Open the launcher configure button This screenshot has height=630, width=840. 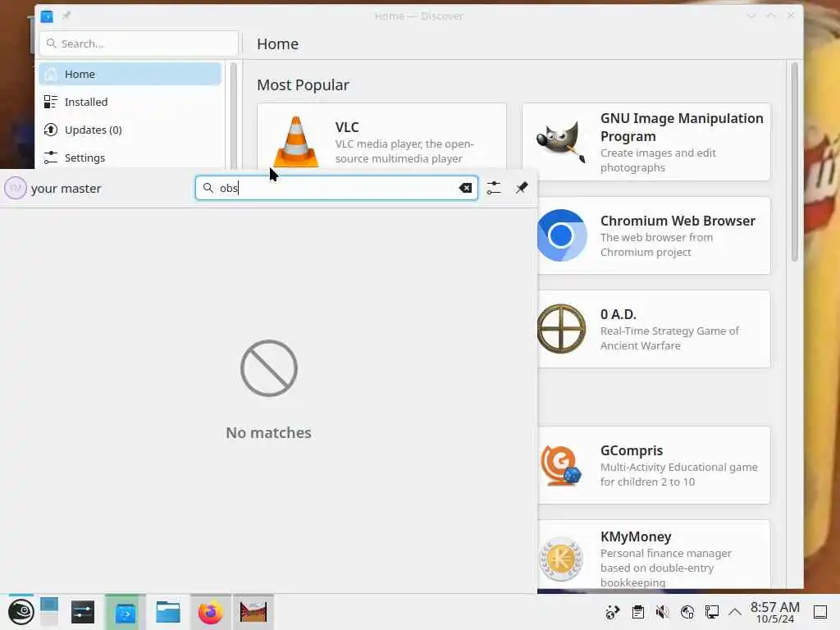point(494,188)
